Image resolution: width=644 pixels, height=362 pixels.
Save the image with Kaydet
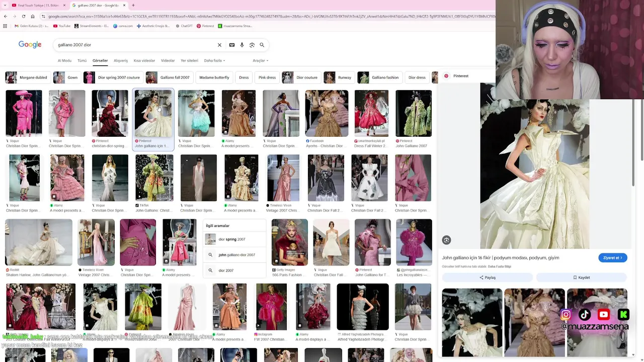coord(581,278)
